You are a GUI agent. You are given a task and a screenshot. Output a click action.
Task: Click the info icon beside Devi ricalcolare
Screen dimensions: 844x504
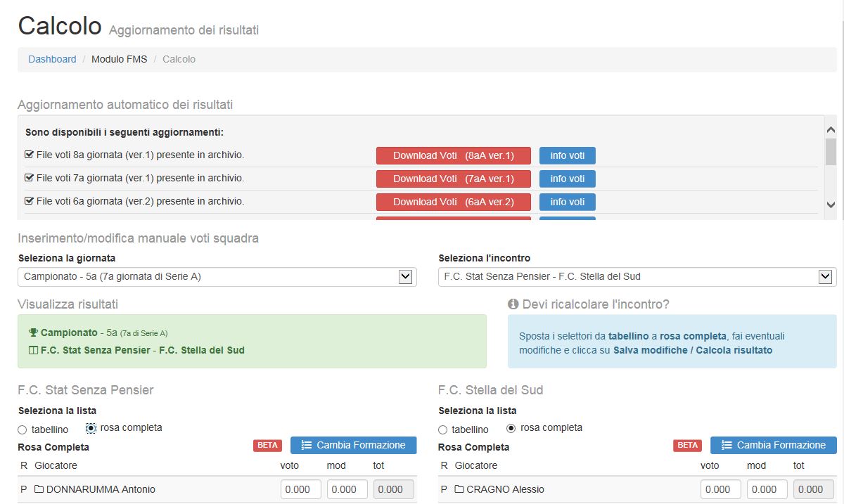coord(513,304)
